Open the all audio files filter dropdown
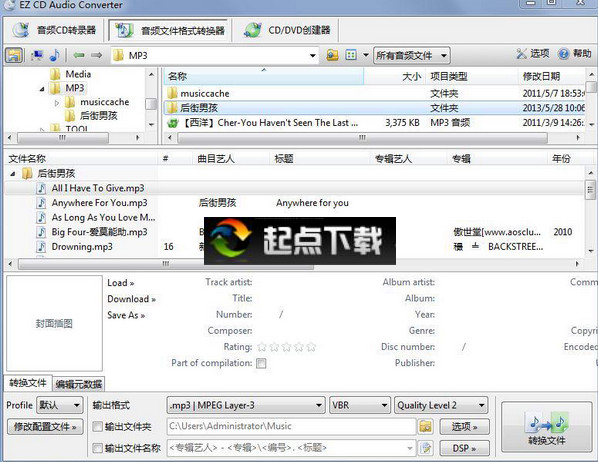The width and height of the screenshot is (598, 462). 412,56
